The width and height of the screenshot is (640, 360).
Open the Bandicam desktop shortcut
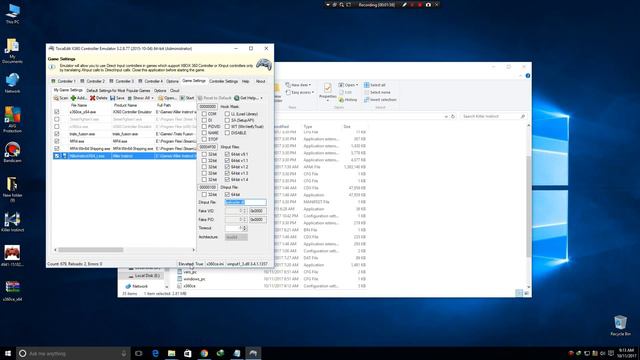12,152
